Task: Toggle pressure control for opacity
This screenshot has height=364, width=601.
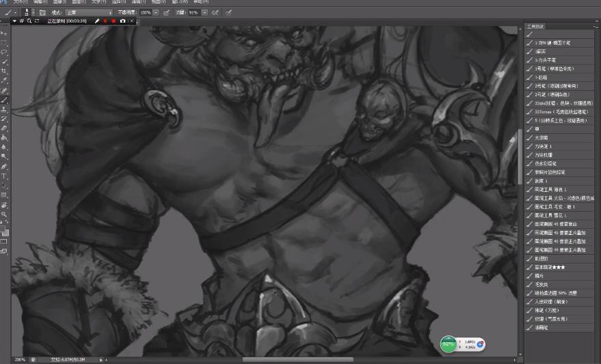Action: (166, 12)
